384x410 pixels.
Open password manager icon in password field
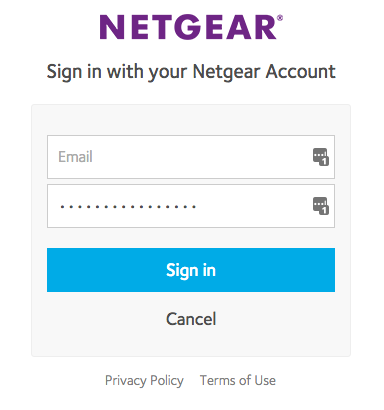(320, 206)
